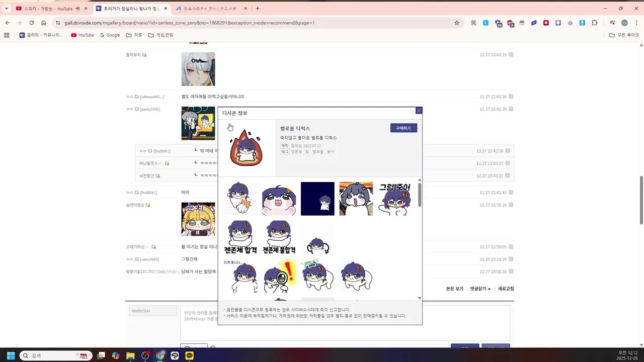Click the blonde character 눈치 comment image
Screen dimensions: 644x362
tap(198, 219)
